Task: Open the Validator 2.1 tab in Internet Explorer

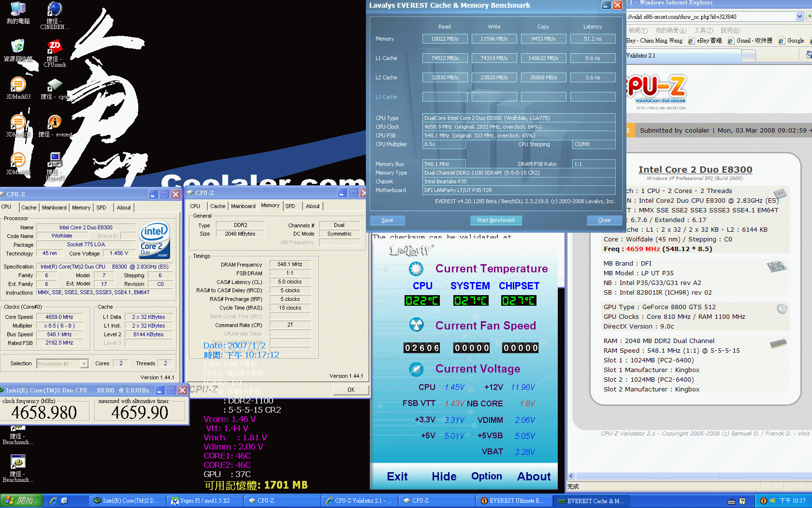Action: (683, 56)
